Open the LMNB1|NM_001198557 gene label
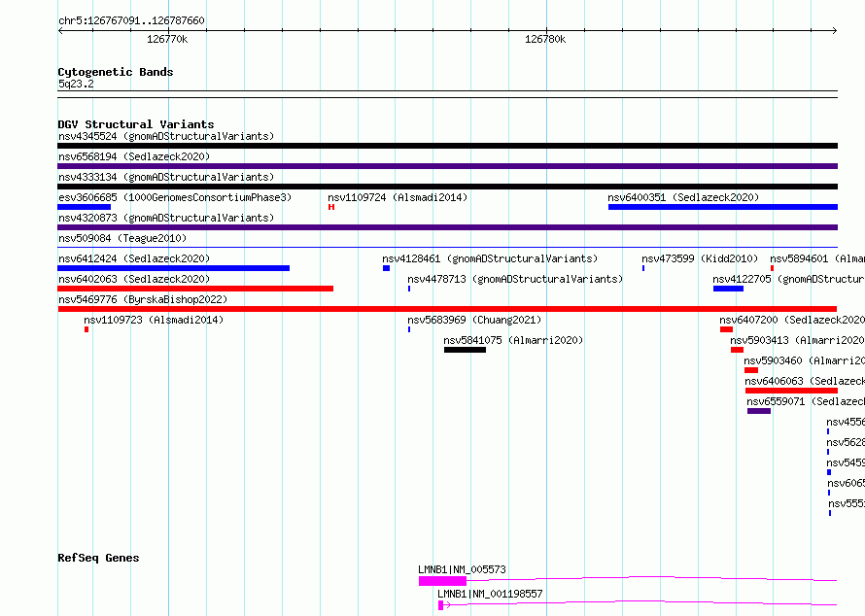Screen dimensions: 865x616 point(490,594)
